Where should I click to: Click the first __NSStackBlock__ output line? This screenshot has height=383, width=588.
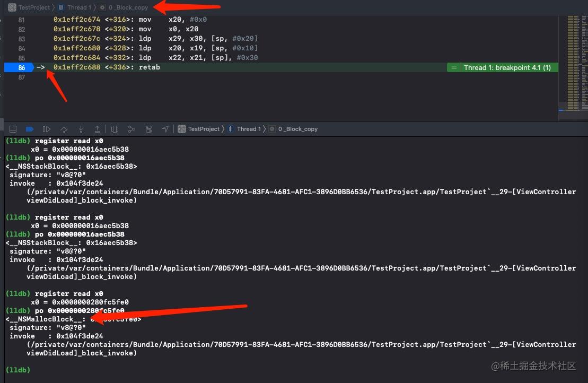click(71, 166)
